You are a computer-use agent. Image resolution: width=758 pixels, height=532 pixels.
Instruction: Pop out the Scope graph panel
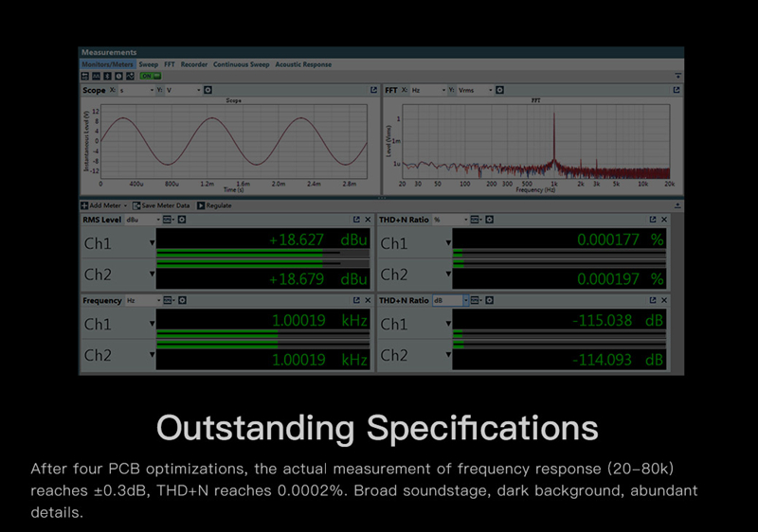click(x=373, y=90)
